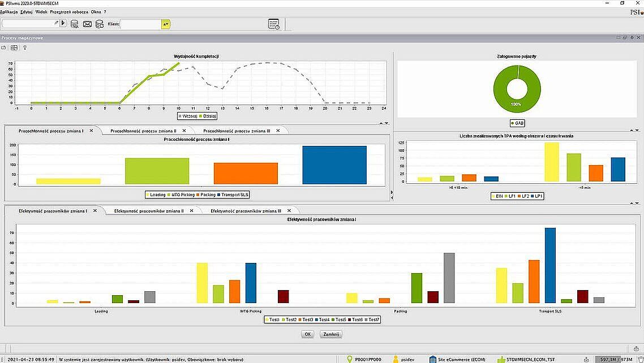
Task: Click the memory usage bar 597,3M / 973M
Action: tap(613, 360)
